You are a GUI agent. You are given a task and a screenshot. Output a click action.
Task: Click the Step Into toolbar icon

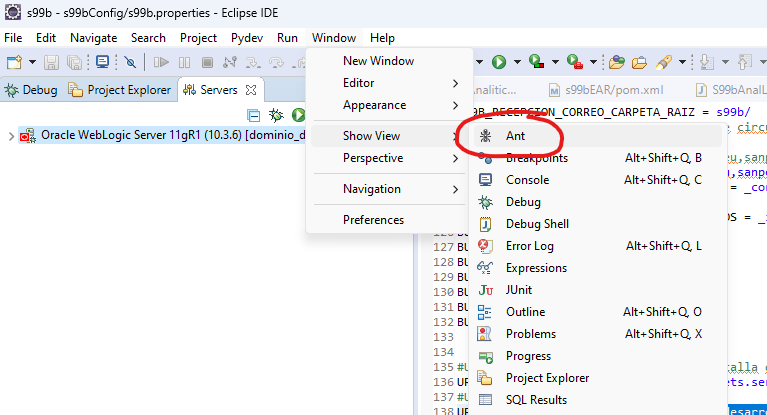[253, 62]
